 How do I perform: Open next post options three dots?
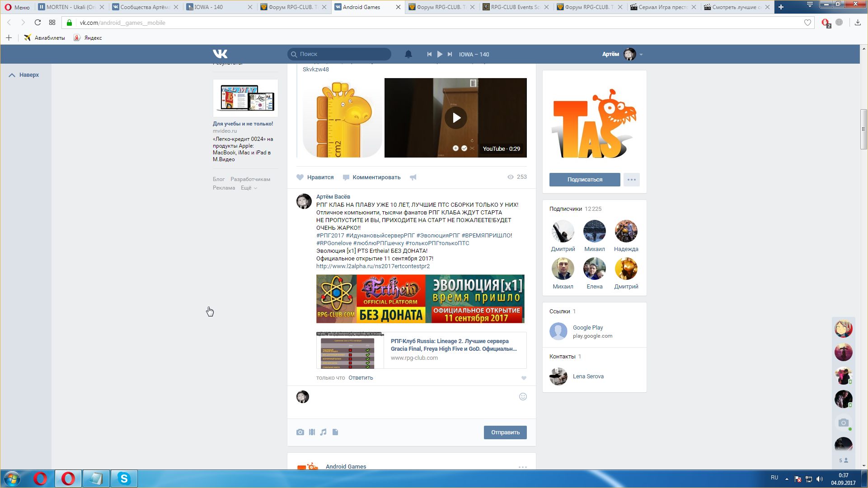(x=523, y=467)
